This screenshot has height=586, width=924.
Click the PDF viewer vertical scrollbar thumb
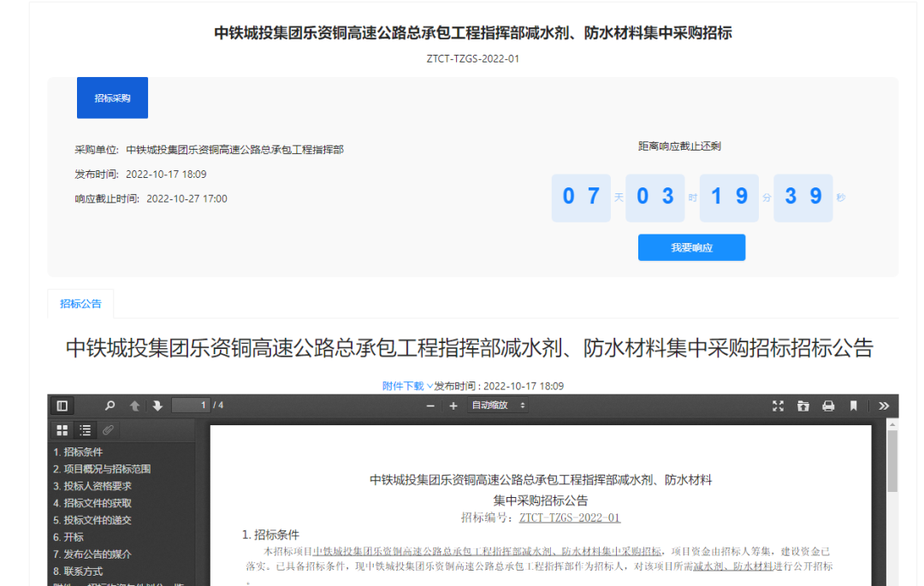(x=892, y=461)
